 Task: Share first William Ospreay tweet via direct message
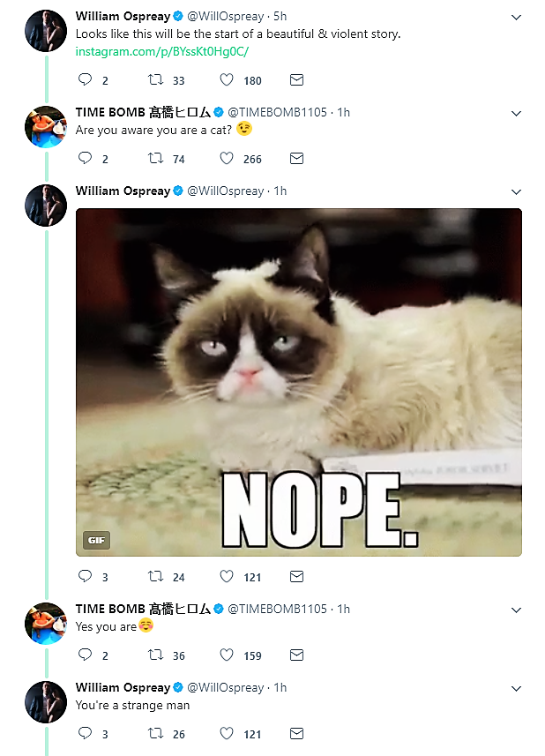pyautogui.click(x=296, y=80)
